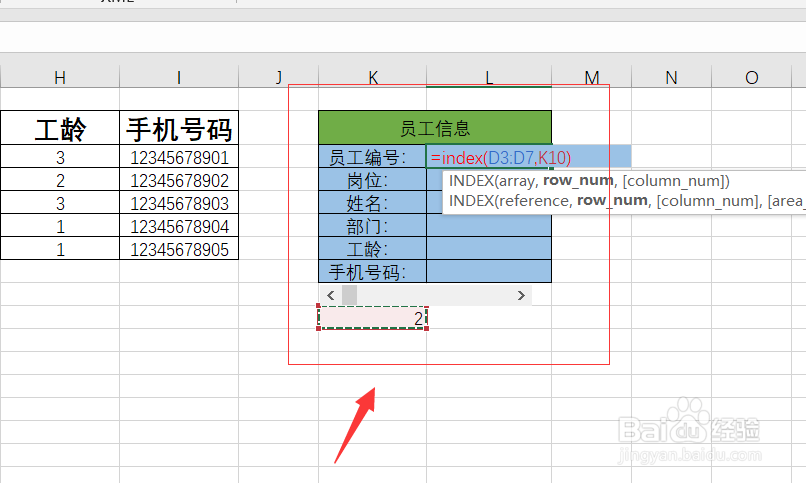Image resolution: width=806 pixels, height=483 pixels.
Task: Click the cell with 12345678904
Action: [x=179, y=226]
